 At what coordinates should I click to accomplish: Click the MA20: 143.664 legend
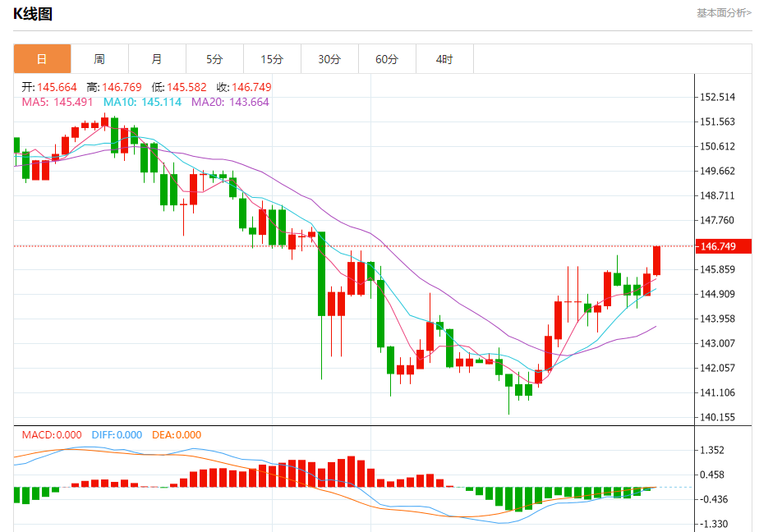[x=230, y=102]
